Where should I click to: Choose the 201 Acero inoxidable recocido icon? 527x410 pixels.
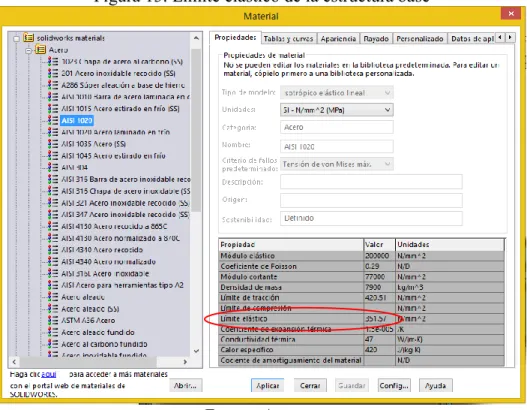point(53,73)
